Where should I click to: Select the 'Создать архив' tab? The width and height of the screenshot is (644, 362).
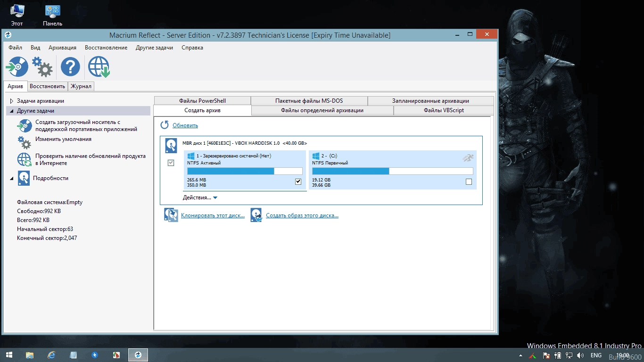202,110
